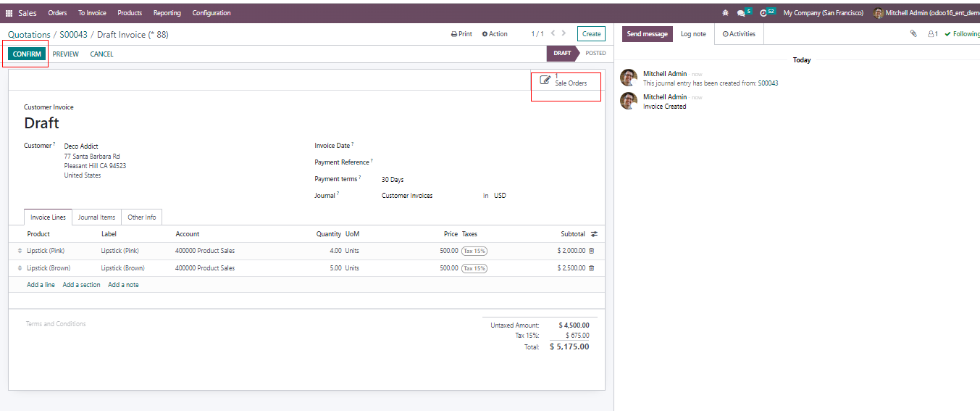The height and width of the screenshot is (411, 980).
Task: Delete the Lipstick (Brown) invoice line
Action: pyautogui.click(x=591, y=268)
